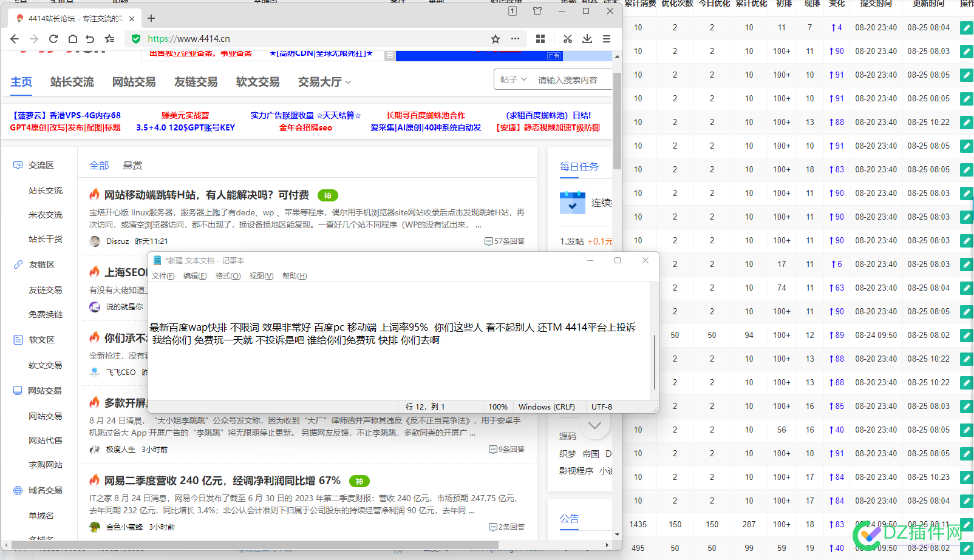
Task: Open the 网站代售 sidebar item
Action: coord(46,440)
